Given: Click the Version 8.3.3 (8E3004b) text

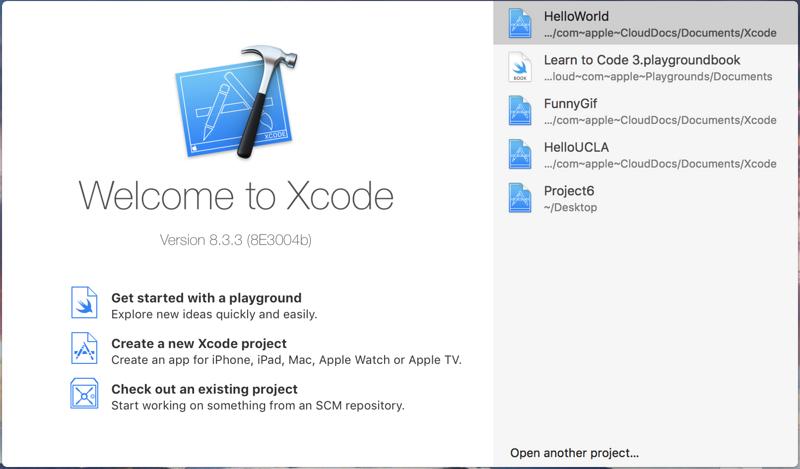Looking at the screenshot, I should tap(236, 240).
